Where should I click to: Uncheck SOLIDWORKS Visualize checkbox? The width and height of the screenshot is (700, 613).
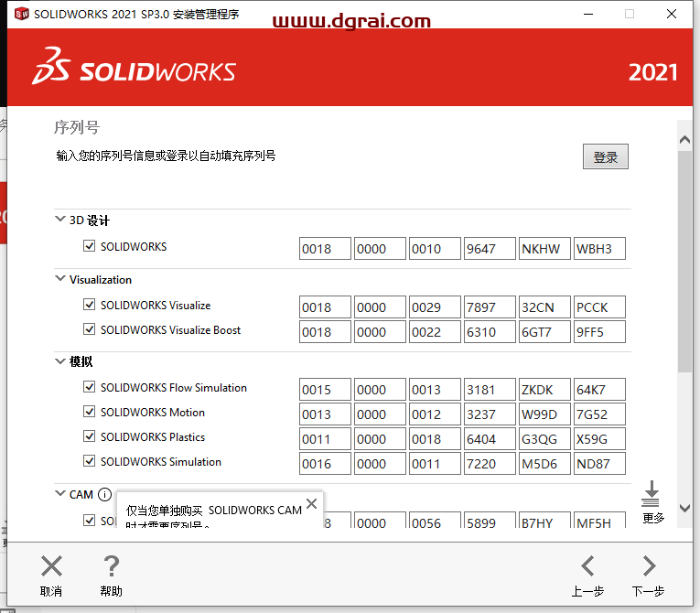pyautogui.click(x=90, y=305)
